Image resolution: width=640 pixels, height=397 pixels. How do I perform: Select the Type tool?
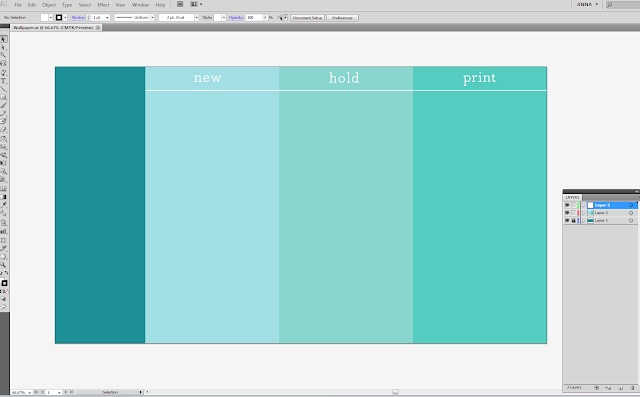tap(3, 81)
